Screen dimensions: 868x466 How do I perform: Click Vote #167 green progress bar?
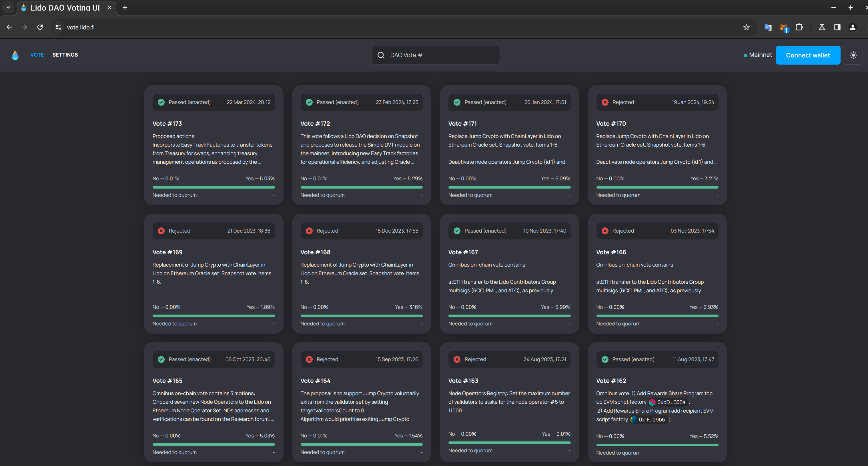tap(509, 316)
